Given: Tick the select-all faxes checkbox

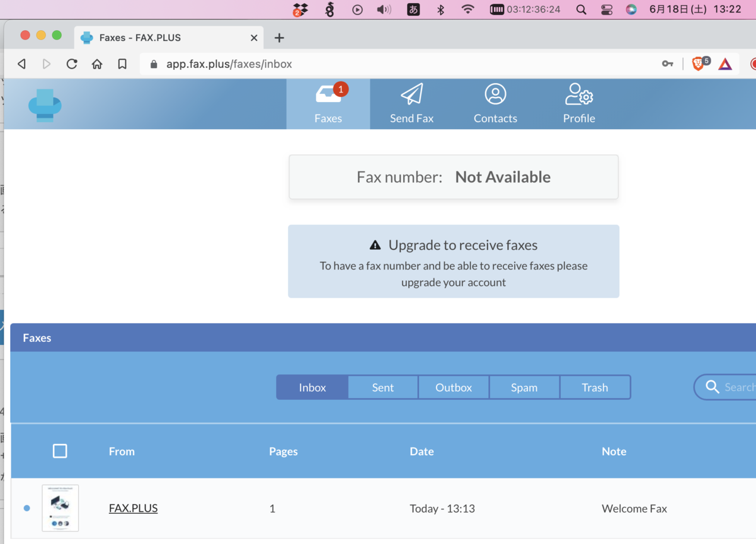Looking at the screenshot, I should pyautogui.click(x=60, y=451).
